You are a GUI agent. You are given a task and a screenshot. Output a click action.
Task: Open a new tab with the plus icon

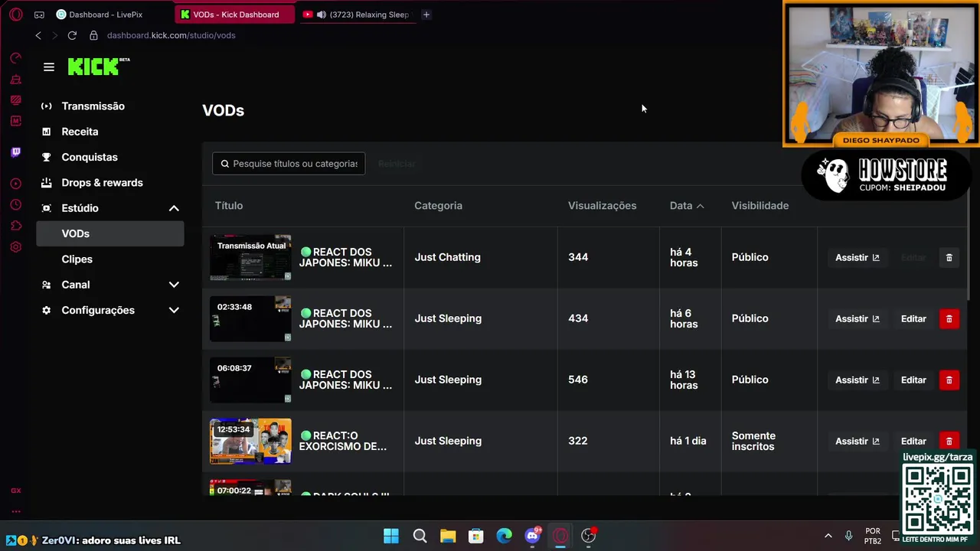(426, 15)
